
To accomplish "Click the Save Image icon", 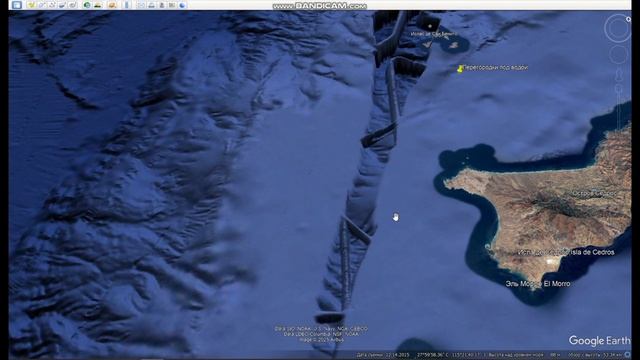I will click(x=162, y=5).
